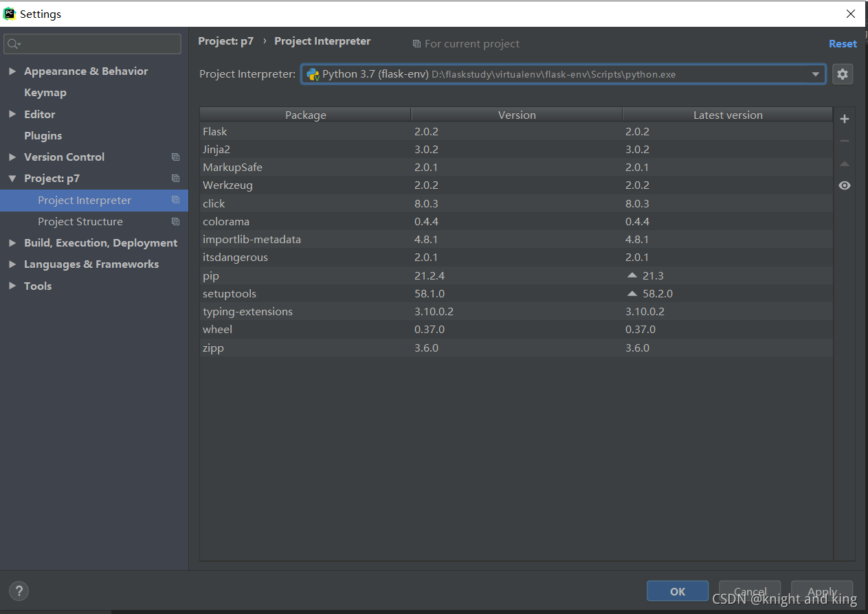Open the Project Interpreter dropdown arrow
Image resolution: width=868 pixels, height=614 pixels.
pos(816,74)
